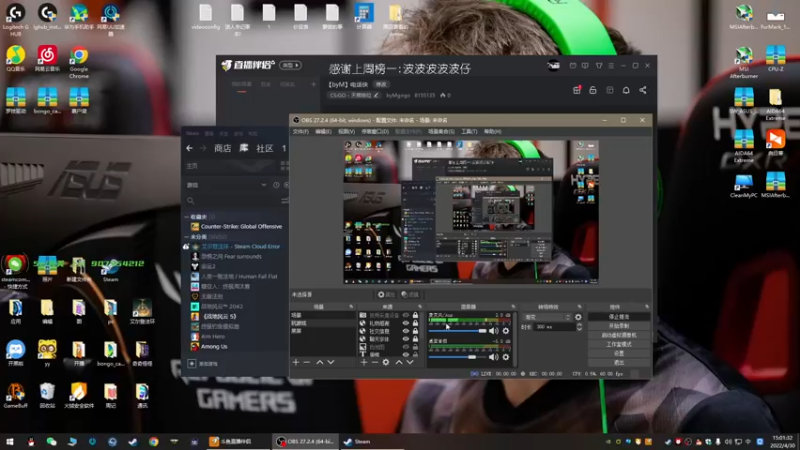Click the unlock icon in 直播伴侣
The height and width of the screenshot is (450, 800).
click(593, 90)
